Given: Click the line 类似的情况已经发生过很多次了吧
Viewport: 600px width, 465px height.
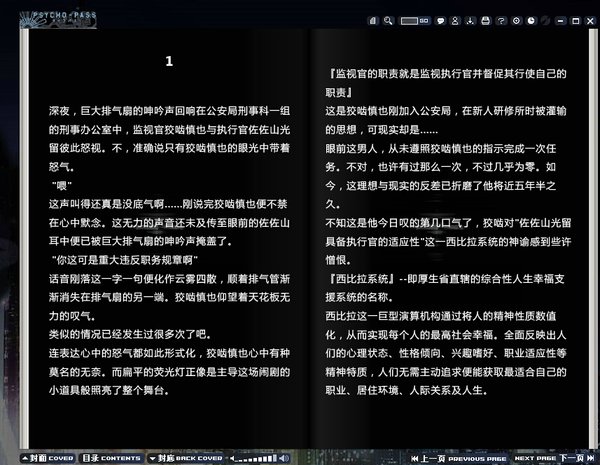Looking at the screenshot, I should pyautogui.click(x=130, y=334).
